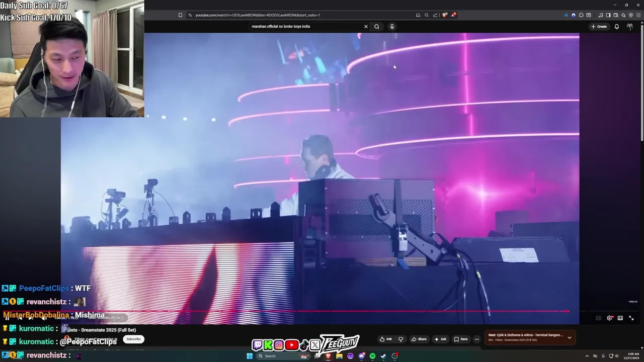This screenshot has width=644, height=362.
Task: Click the share page icon in the address bar
Action: tap(435, 15)
